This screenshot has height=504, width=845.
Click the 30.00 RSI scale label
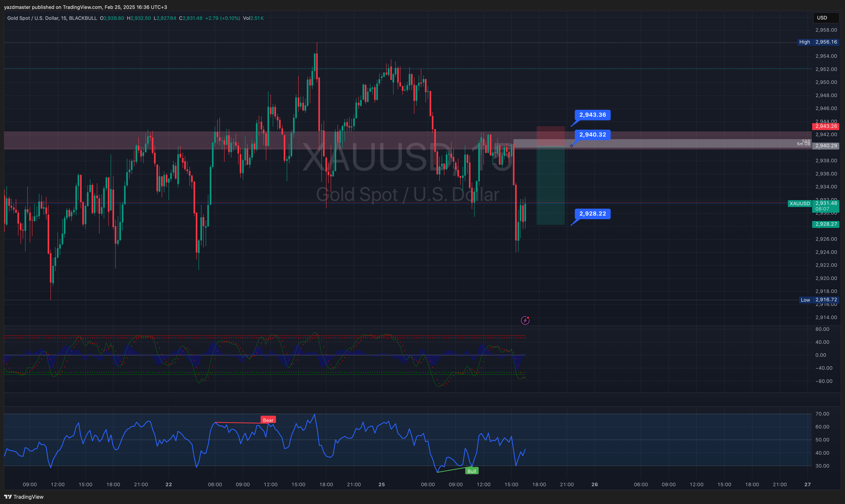822,466
